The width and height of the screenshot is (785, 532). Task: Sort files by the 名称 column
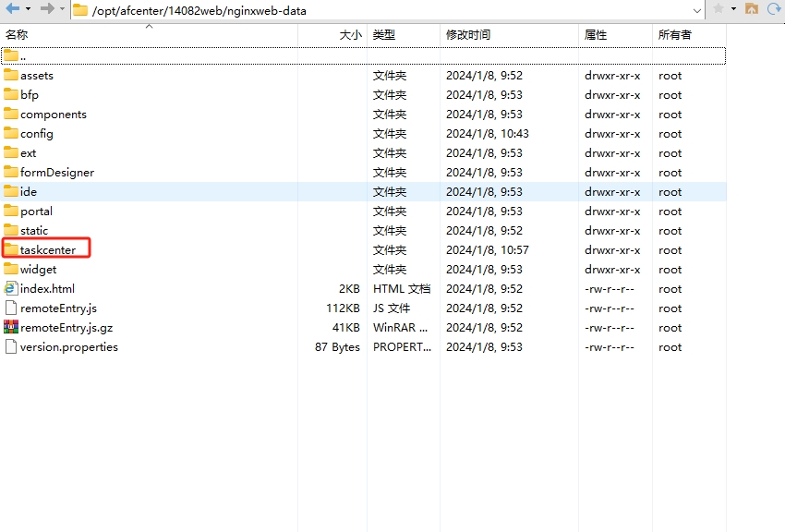pos(17,34)
